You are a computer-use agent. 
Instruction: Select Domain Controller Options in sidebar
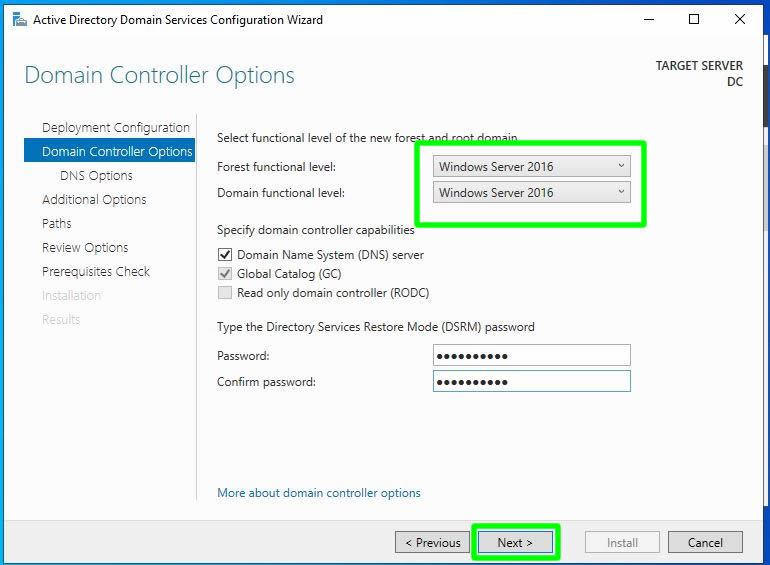coord(116,151)
